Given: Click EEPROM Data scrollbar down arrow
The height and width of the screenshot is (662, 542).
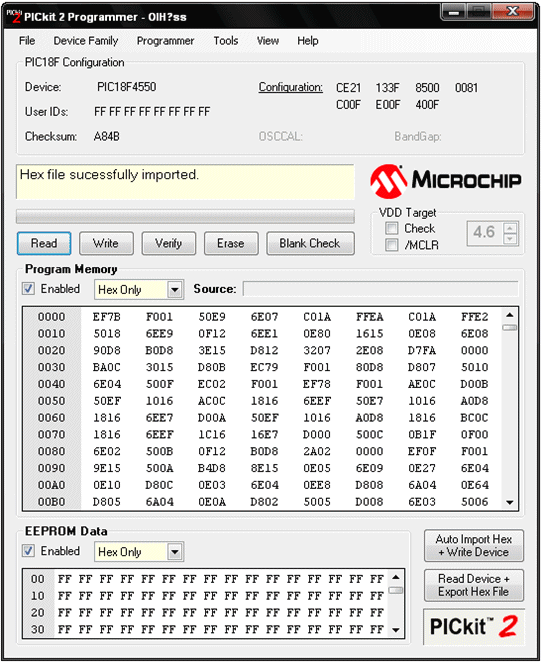Looking at the screenshot, I should tap(396, 630).
